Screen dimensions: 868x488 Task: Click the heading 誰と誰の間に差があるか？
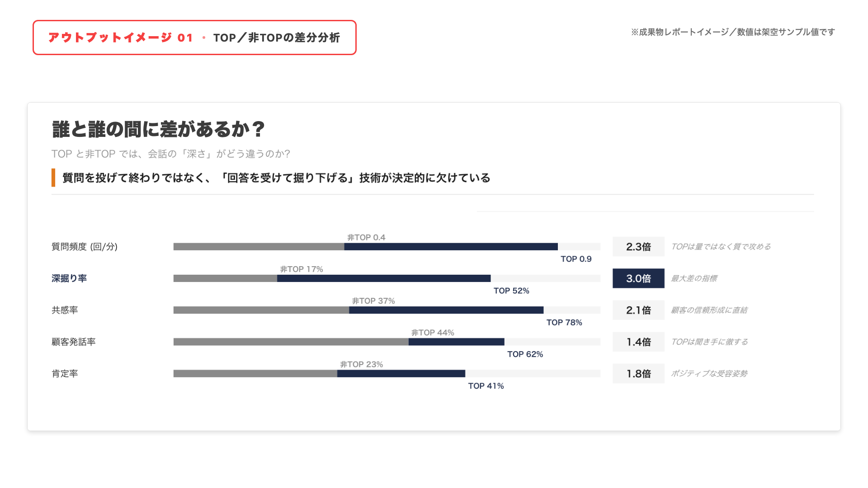(x=158, y=130)
